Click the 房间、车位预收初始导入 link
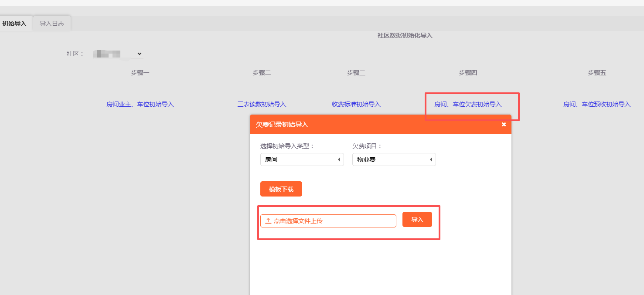 (x=596, y=104)
